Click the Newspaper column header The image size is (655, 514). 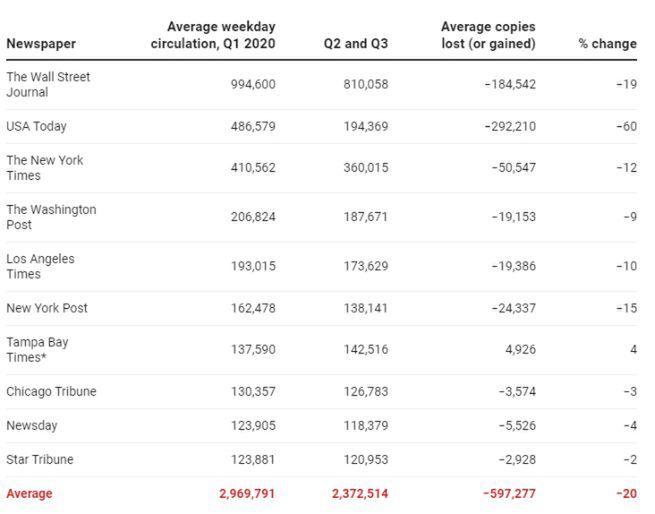(x=41, y=44)
